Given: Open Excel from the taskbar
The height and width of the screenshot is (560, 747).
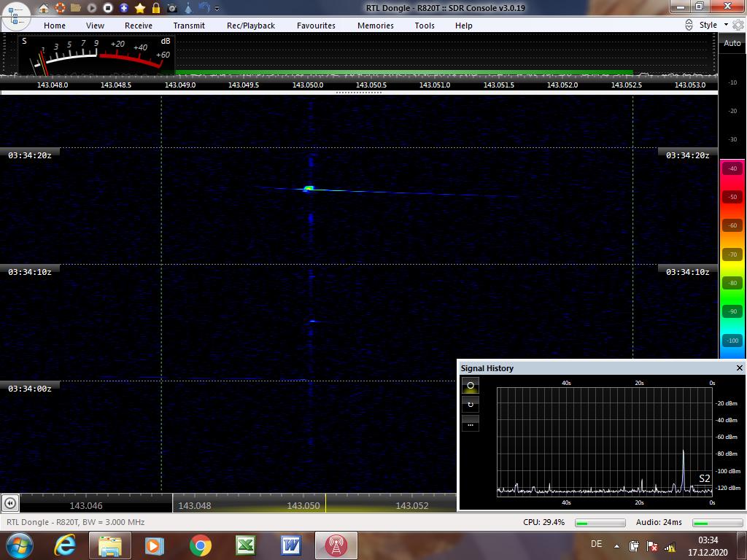Looking at the screenshot, I should click(x=245, y=545).
